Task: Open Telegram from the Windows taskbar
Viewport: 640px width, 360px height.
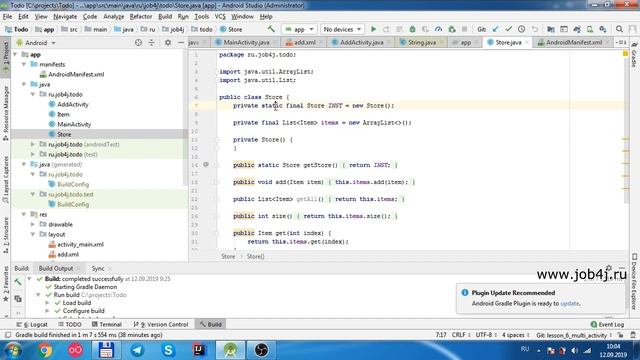Action: pyautogui.click(x=137, y=350)
